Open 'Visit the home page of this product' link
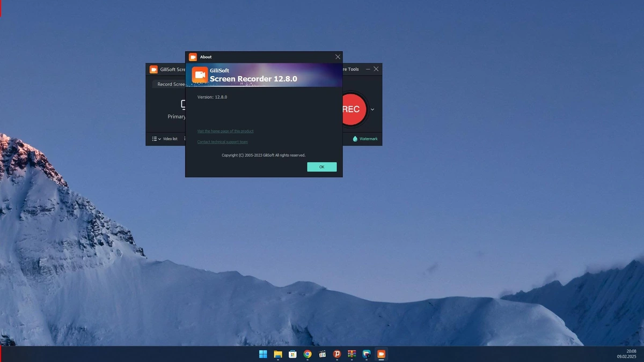 (225, 131)
